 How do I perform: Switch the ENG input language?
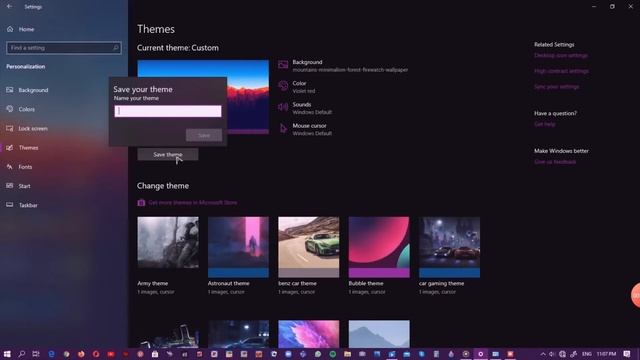tap(587, 354)
